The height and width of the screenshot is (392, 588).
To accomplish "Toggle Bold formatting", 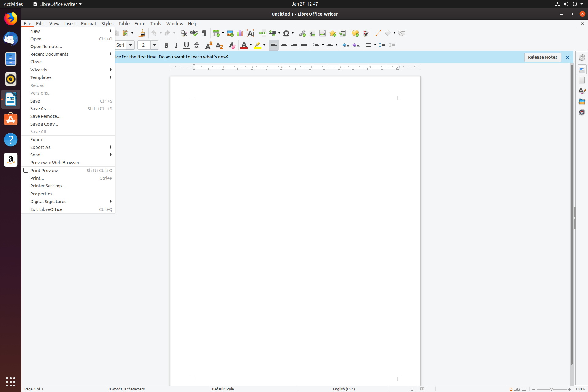I will pyautogui.click(x=166, y=45).
